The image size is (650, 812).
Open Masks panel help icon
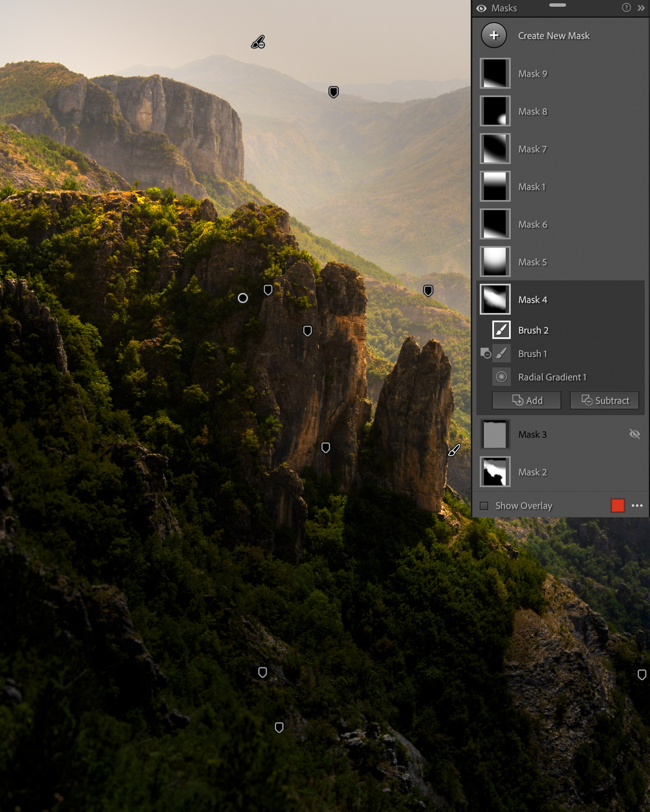626,8
